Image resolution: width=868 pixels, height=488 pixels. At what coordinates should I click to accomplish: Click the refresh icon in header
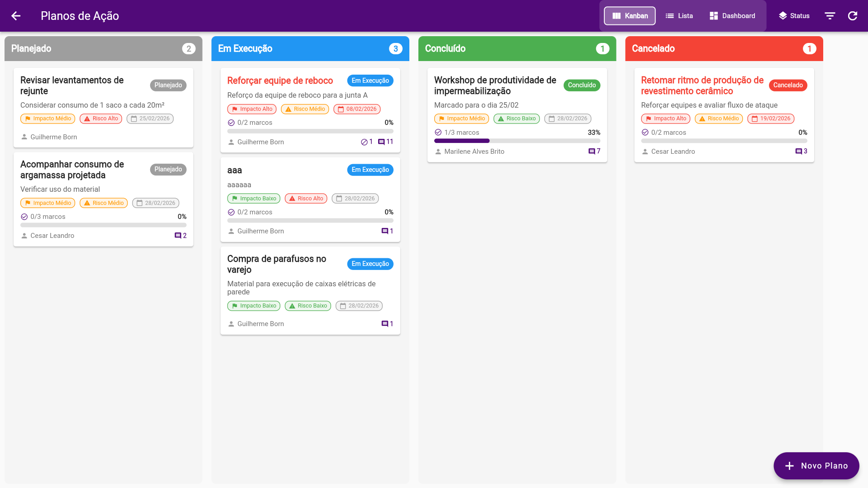pyautogui.click(x=852, y=16)
